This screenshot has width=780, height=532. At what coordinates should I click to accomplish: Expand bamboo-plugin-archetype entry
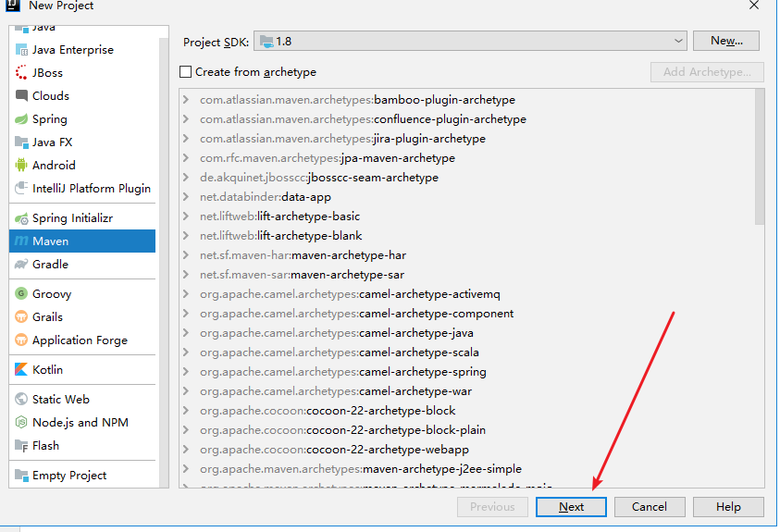tap(186, 99)
